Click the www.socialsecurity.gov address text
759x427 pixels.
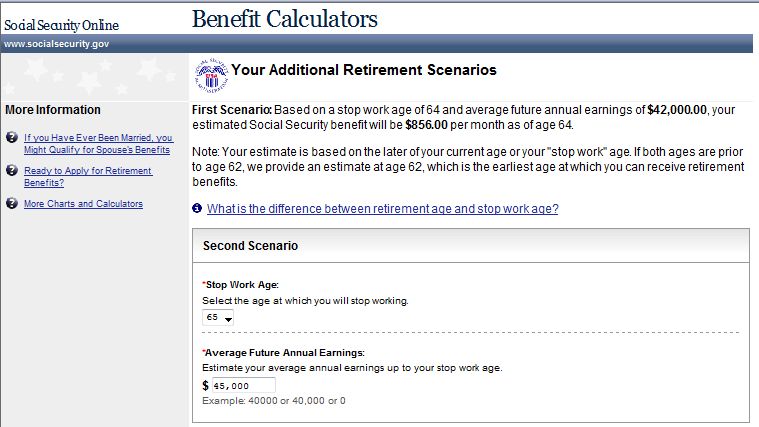click(x=56, y=45)
